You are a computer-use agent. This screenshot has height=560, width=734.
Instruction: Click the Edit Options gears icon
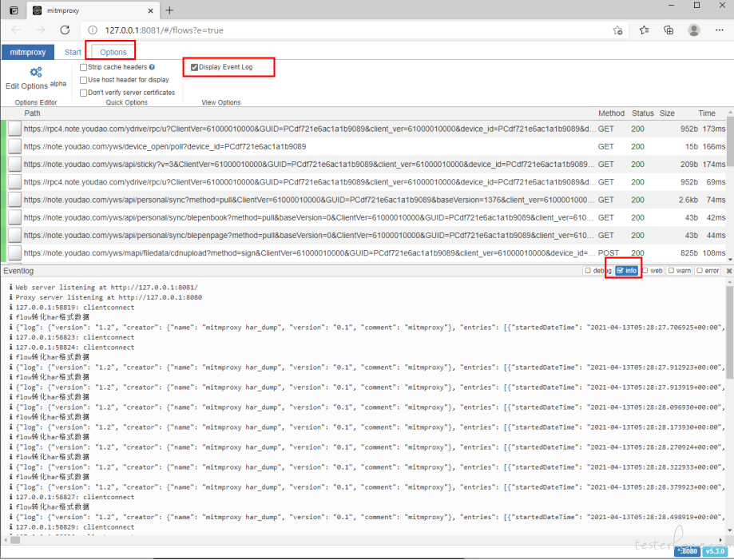pyautogui.click(x=36, y=72)
